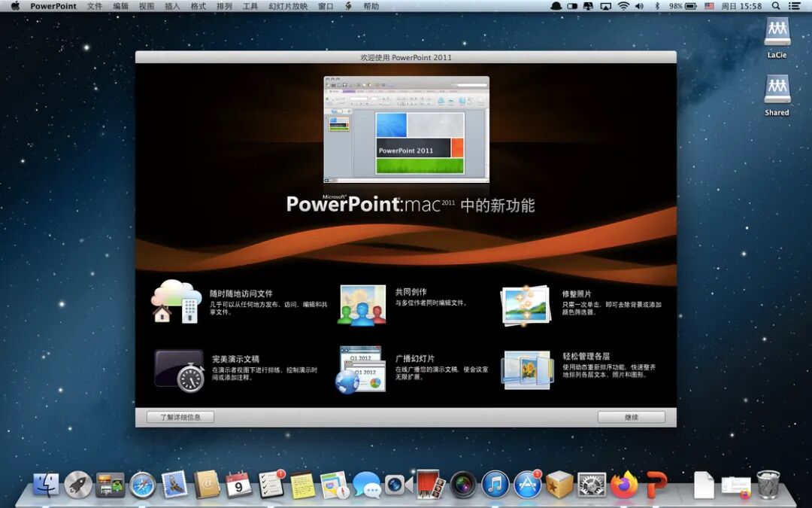Open the 格式 menu
Image resolution: width=812 pixels, height=508 pixels.
tap(198, 6)
